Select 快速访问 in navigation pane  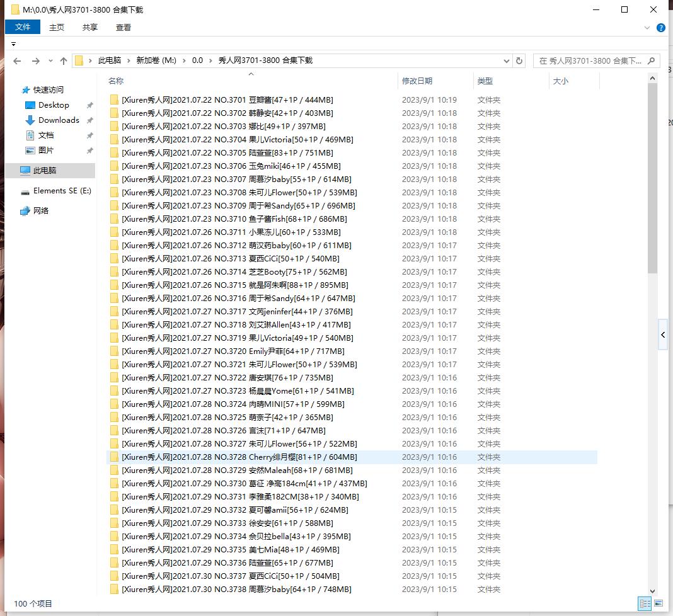click(x=49, y=89)
